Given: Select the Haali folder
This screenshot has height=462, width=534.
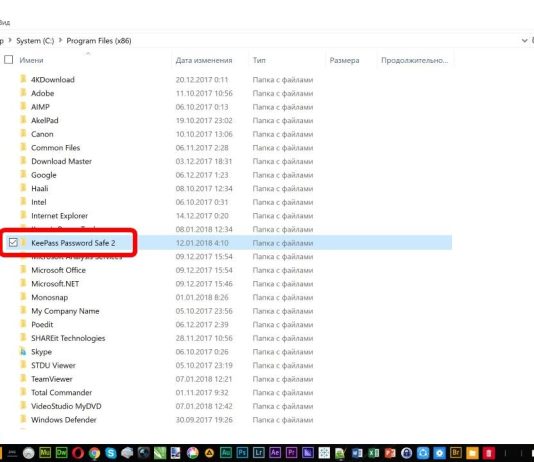Looking at the screenshot, I should [40, 188].
